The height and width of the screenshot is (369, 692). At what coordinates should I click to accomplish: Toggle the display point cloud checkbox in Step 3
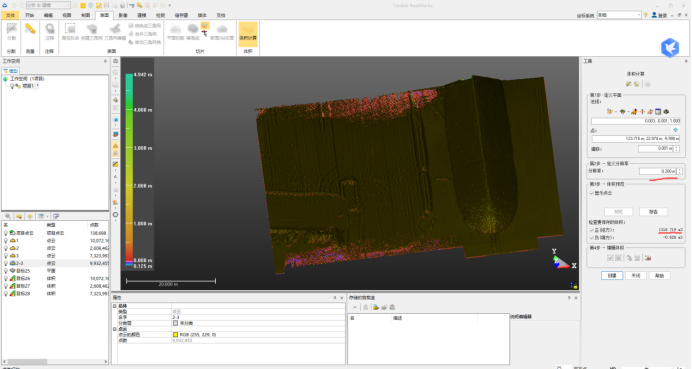click(x=592, y=193)
